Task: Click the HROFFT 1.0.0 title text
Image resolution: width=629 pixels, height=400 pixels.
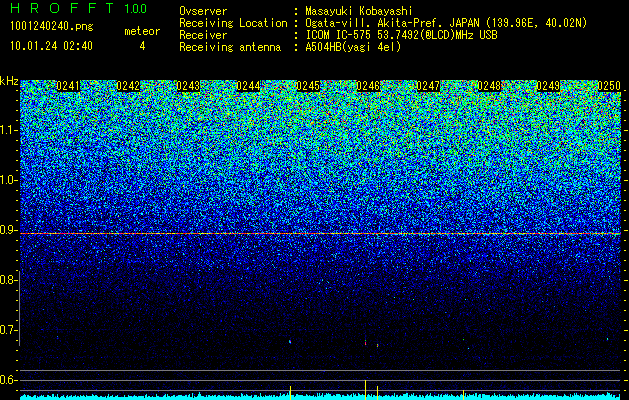Action: coord(78,8)
